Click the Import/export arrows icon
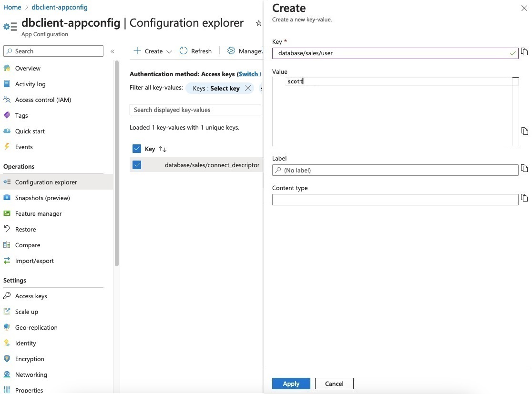This screenshot has width=532, height=394. point(7,261)
